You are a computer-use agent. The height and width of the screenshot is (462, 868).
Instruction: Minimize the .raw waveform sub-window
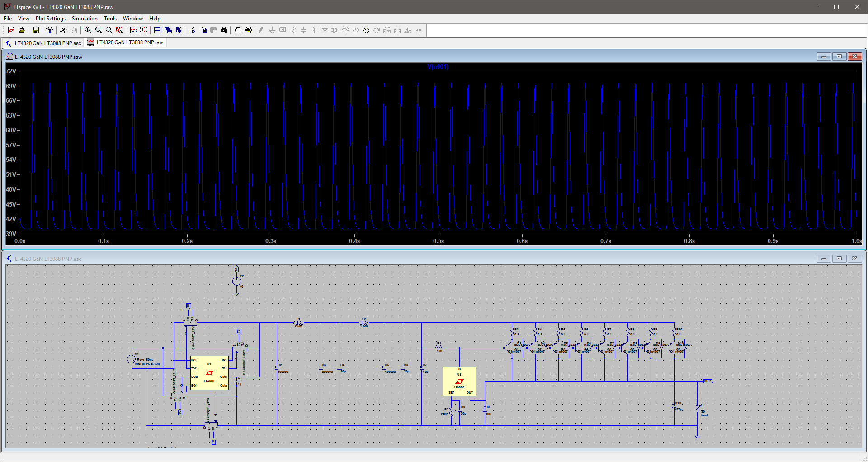click(x=824, y=57)
